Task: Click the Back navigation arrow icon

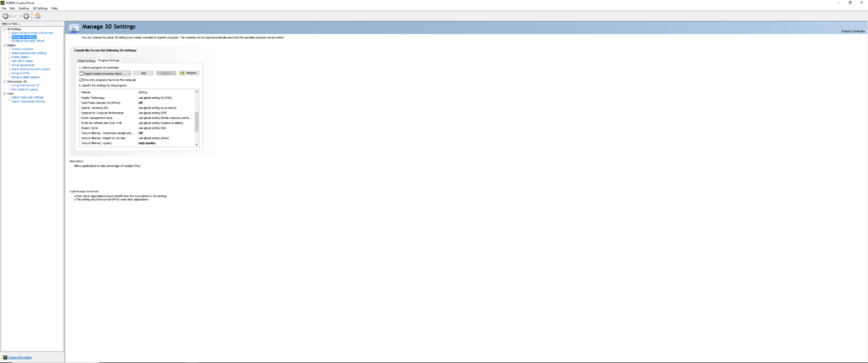Action: pos(5,16)
